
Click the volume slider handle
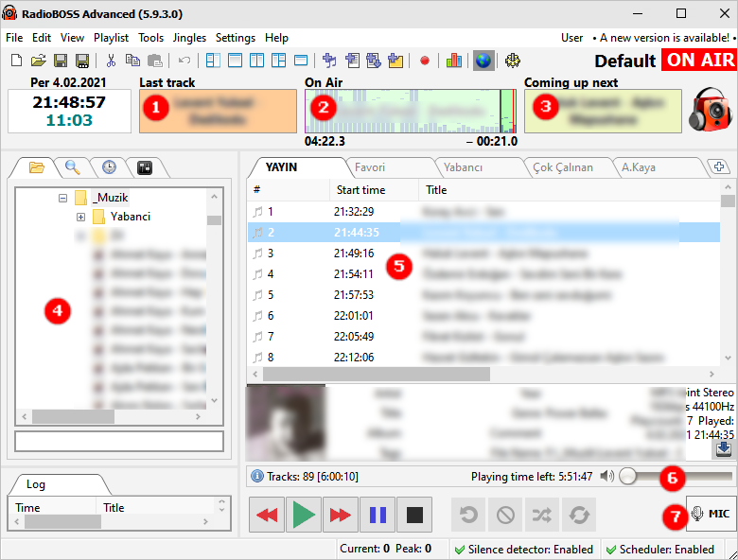[x=628, y=476]
